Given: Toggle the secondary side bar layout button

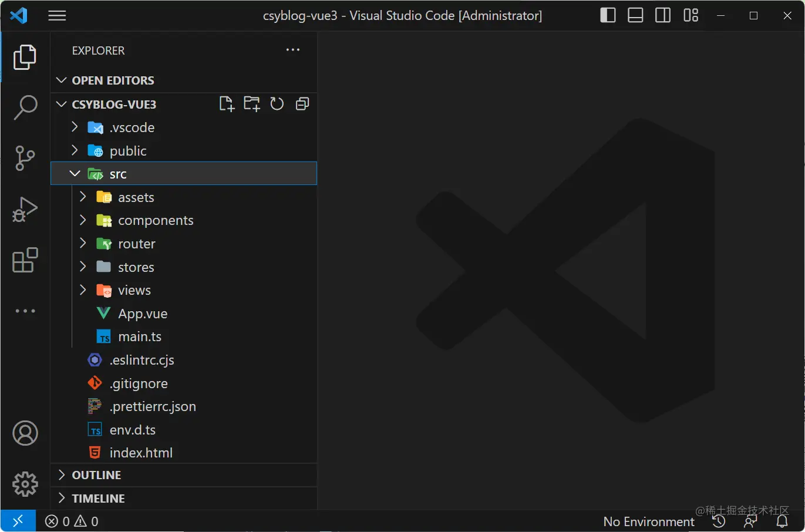Looking at the screenshot, I should [x=663, y=15].
